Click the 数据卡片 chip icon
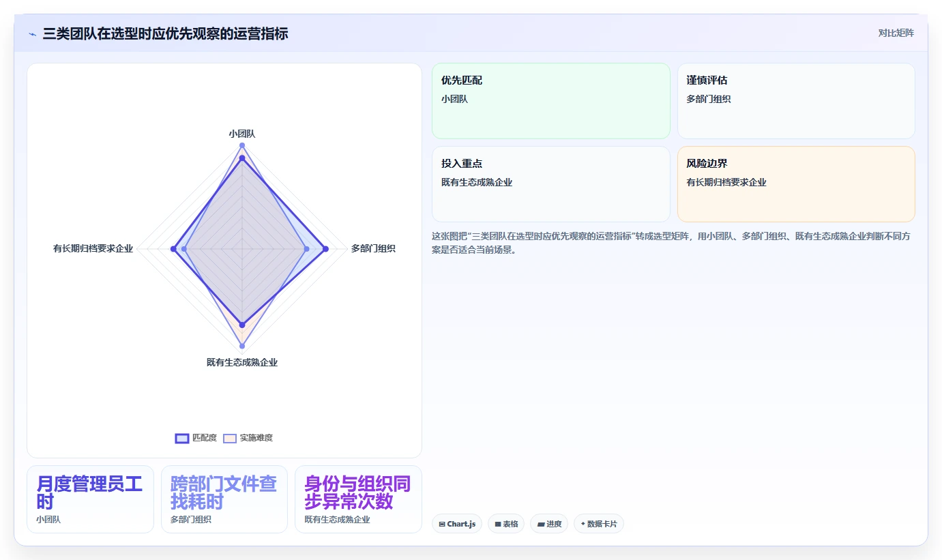Image resolution: width=942 pixels, height=560 pixels. tap(583, 524)
